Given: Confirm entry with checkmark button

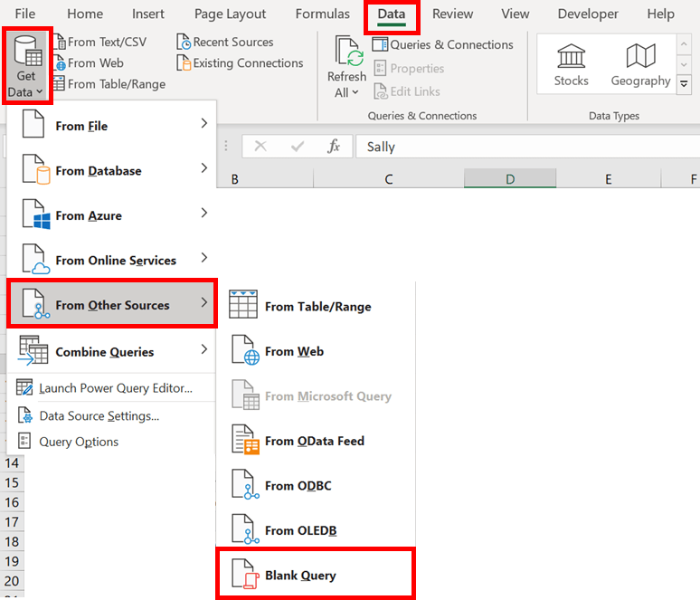Looking at the screenshot, I should click(x=298, y=146).
